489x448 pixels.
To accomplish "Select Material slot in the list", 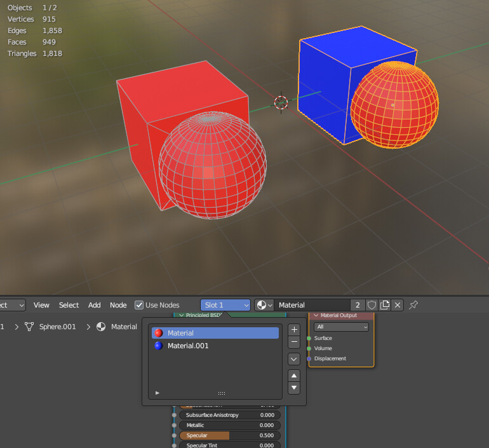I will point(215,333).
